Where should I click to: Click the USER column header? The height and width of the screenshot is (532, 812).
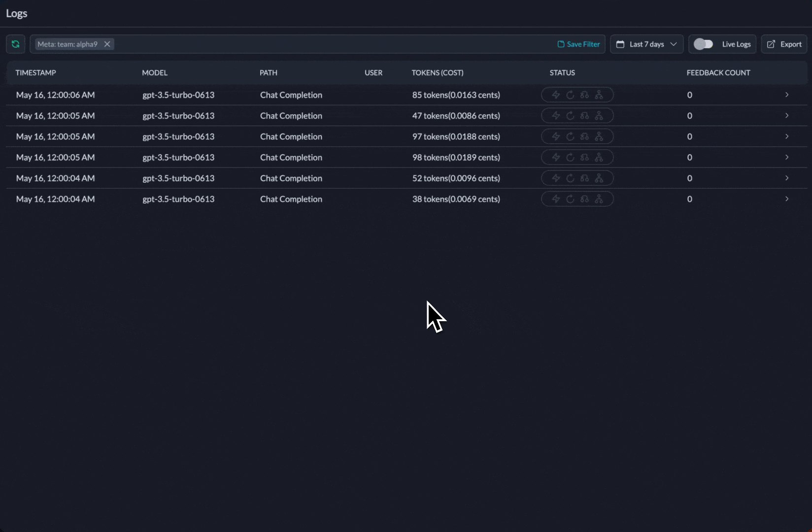[x=373, y=72]
